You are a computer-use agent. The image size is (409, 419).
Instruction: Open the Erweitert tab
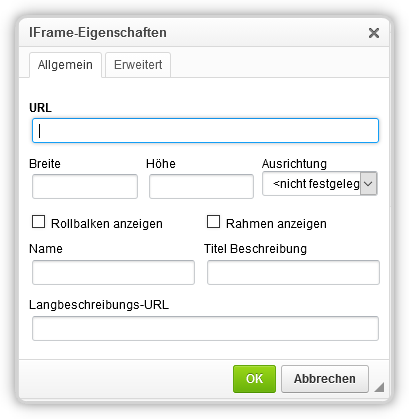pyautogui.click(x=138, y=65)
